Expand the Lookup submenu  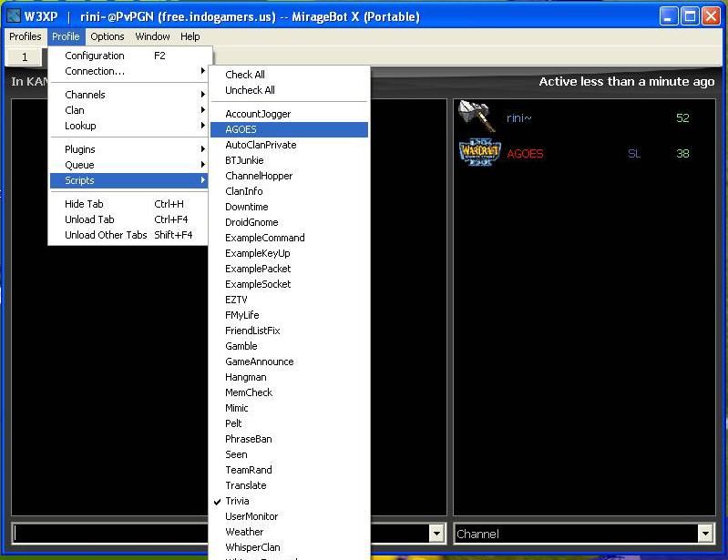click(x=129, y=126)
